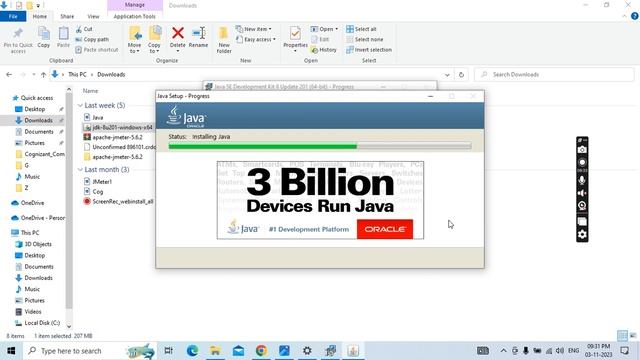Switch to the Share ribbon tab
The height and width of the screenshot is (360, 640).
click(67, 16)
